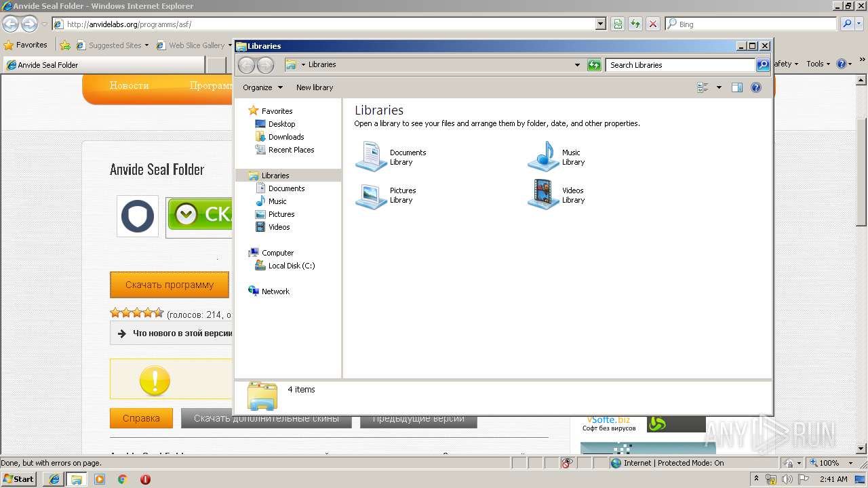Open Web Slice Gallery dropdown
This screenshot has width=868, height=488.
click(x=230, y=45)
